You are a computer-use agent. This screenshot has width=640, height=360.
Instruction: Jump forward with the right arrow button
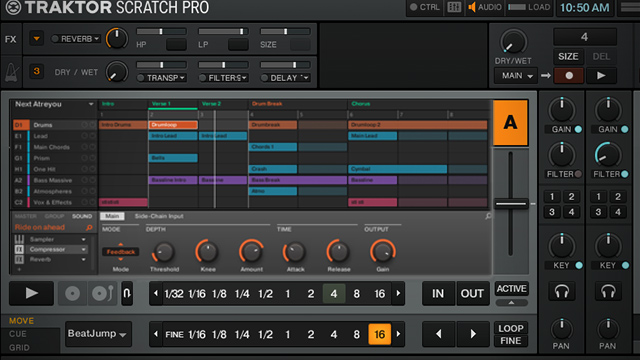pos(473,334)
